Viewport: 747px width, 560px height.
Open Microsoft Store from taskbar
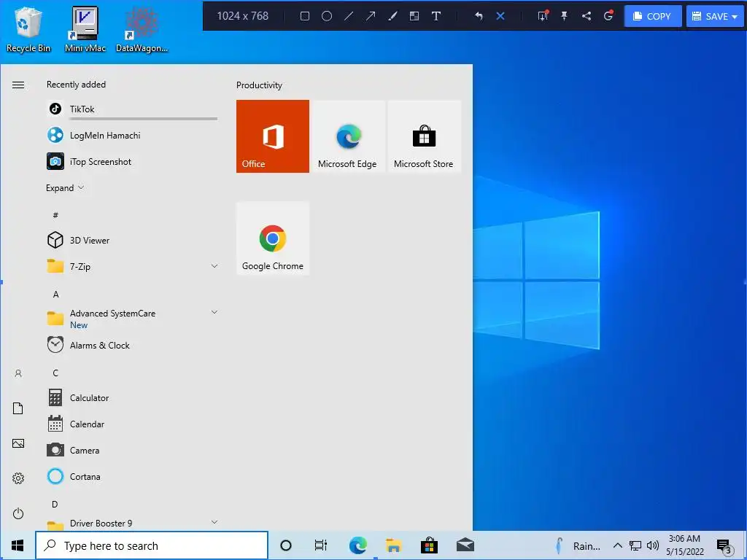tap(429, 545)
